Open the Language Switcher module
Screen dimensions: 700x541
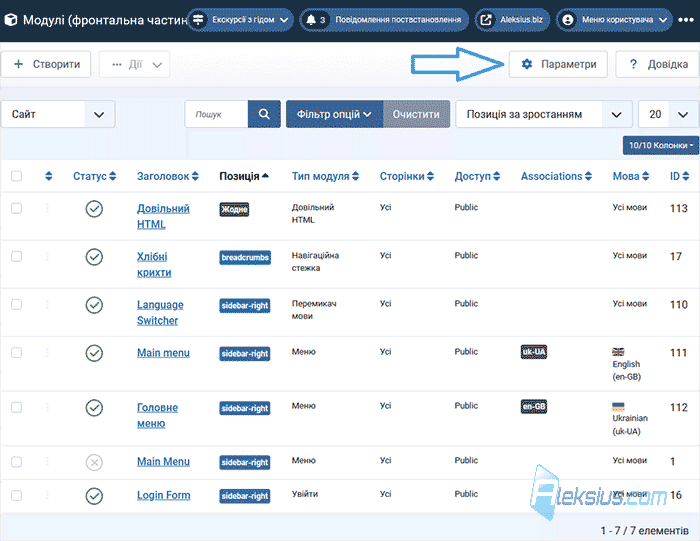[160, 312]
